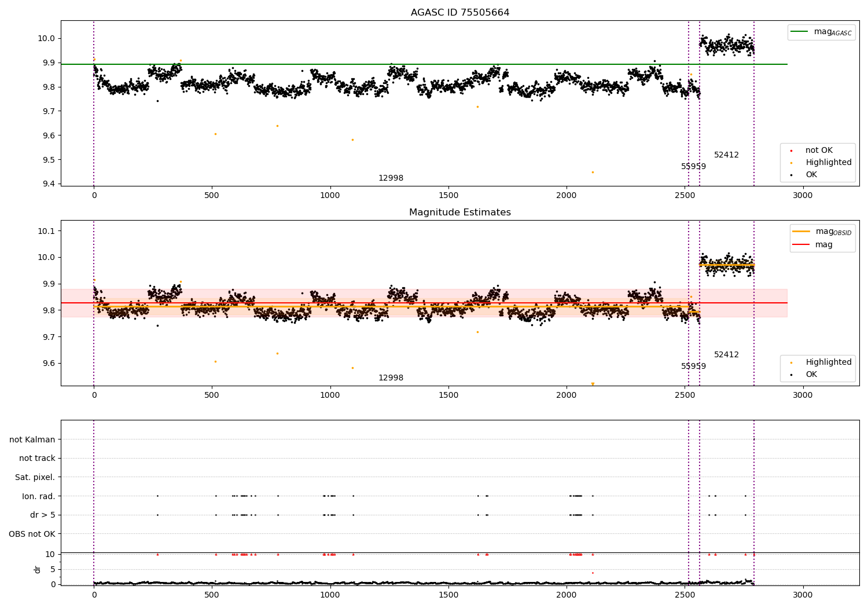Click the orange outlier point near 9.45 in top plot
868x608 pixels.
(593, 172)
